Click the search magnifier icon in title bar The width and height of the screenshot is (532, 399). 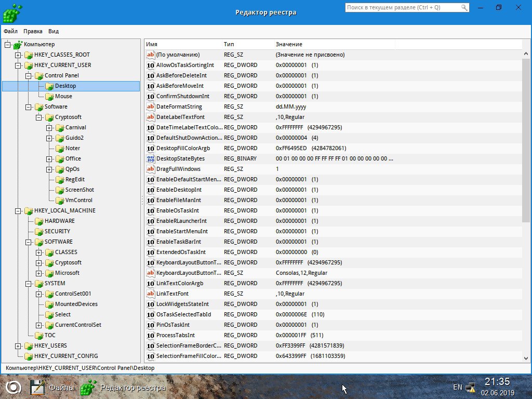pos(464,7)
